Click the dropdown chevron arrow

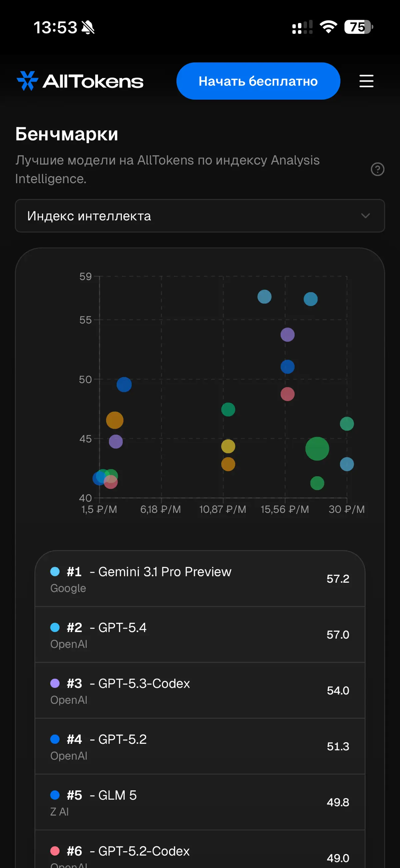pyautogui.click(x=365, y=216)
